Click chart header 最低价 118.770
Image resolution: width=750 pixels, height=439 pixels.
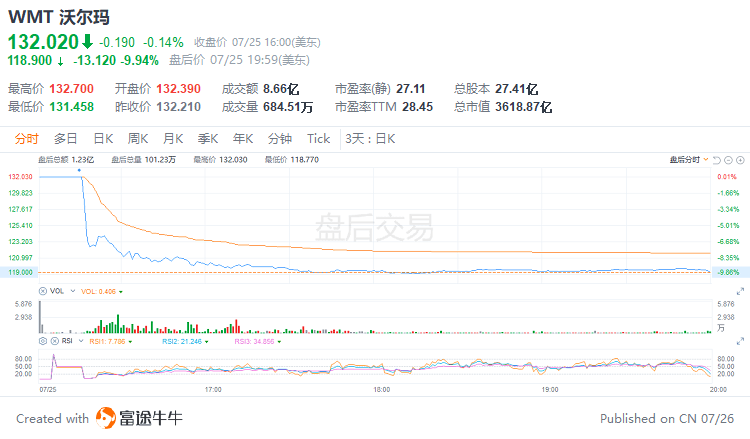(292, 160)
